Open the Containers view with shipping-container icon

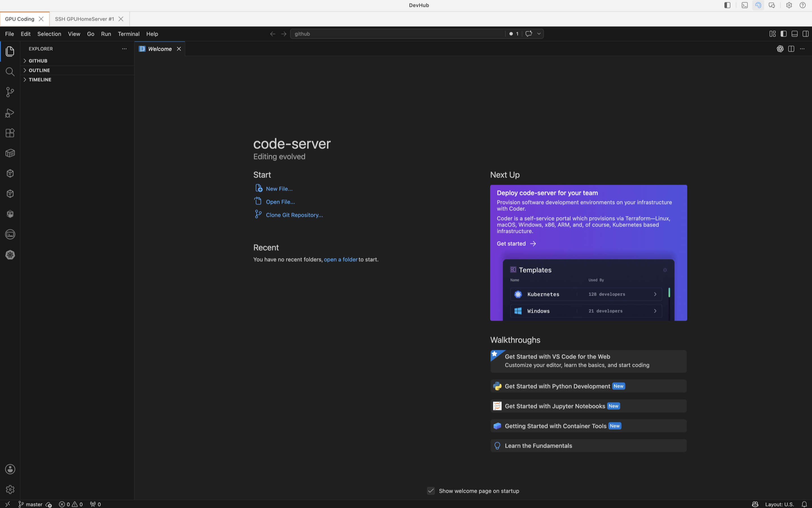click(10, 153)
